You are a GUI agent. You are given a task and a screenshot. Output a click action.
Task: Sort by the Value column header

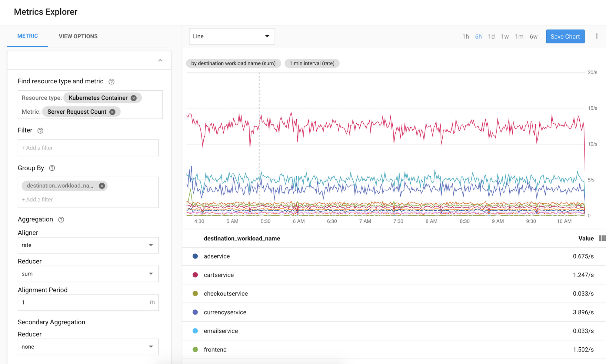click(586, 239)
